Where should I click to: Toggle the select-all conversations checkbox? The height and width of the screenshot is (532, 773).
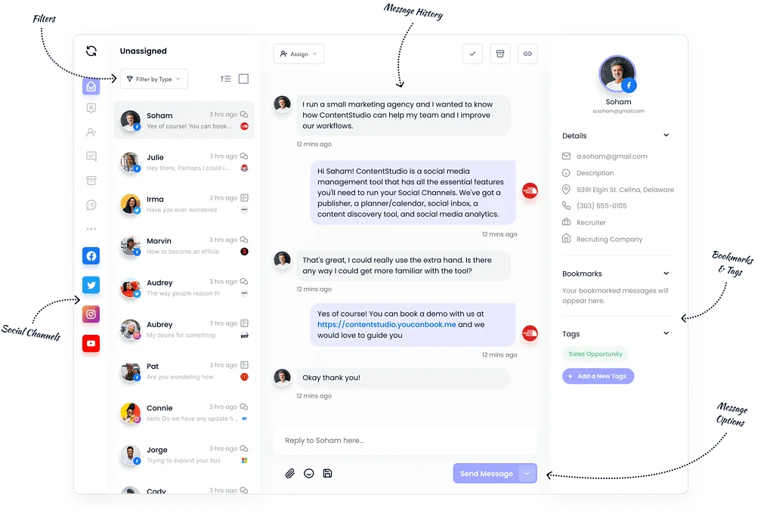click(243, 79)
